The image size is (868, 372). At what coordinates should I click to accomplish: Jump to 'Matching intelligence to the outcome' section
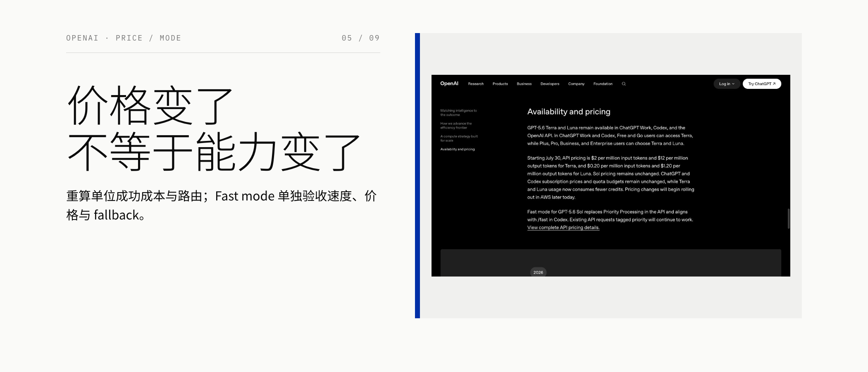(458, 112)
